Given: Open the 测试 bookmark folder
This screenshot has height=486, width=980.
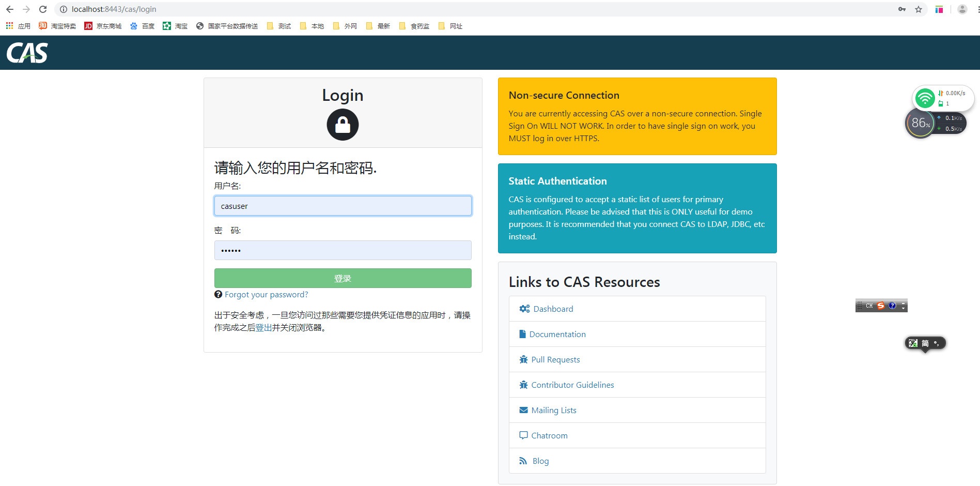Looking at the screenshot, I should 279,26.
